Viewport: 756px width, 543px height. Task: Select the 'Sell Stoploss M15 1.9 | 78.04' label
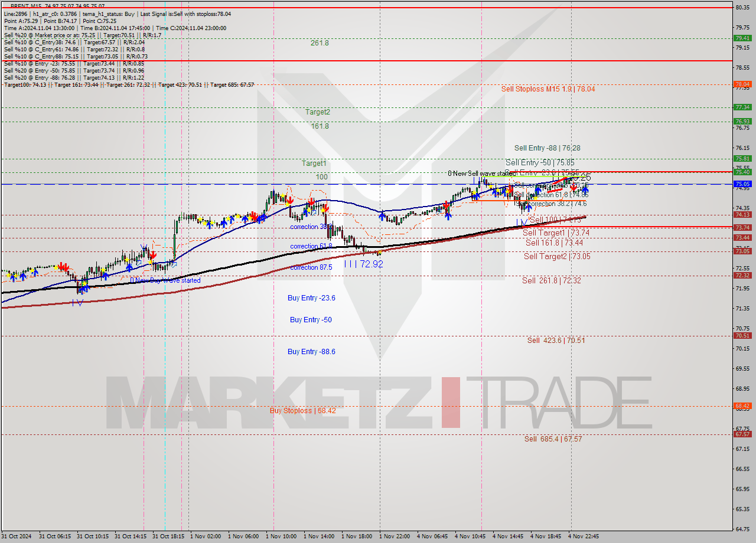548,89
